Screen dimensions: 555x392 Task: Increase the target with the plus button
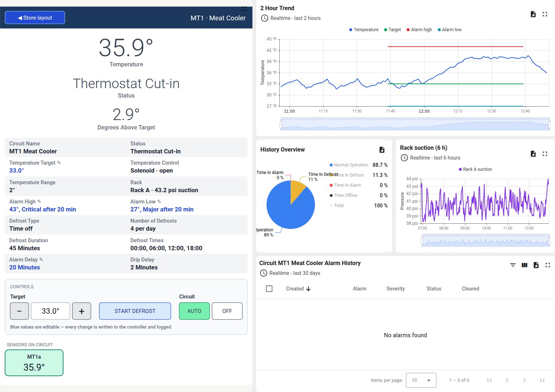click(82, 311)
